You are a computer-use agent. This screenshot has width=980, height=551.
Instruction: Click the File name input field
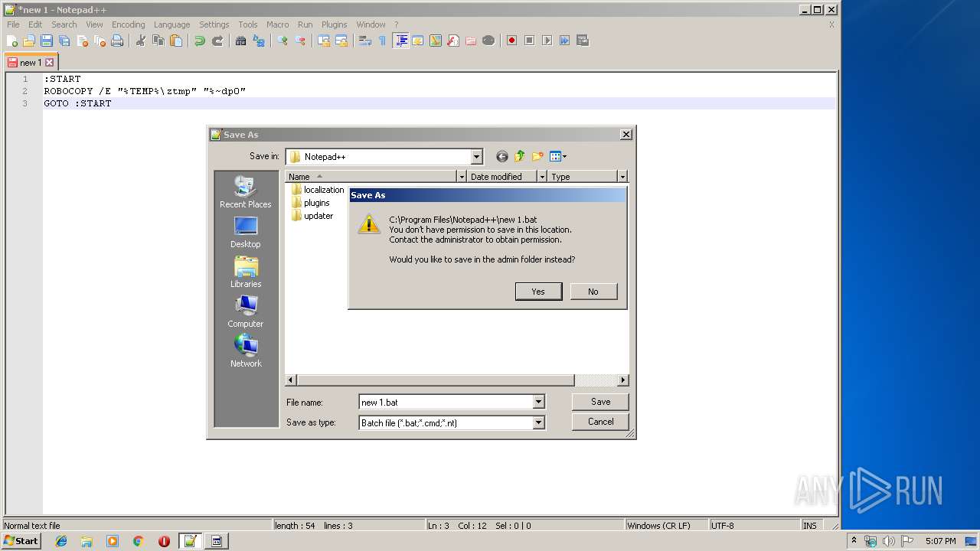point(446,402)
